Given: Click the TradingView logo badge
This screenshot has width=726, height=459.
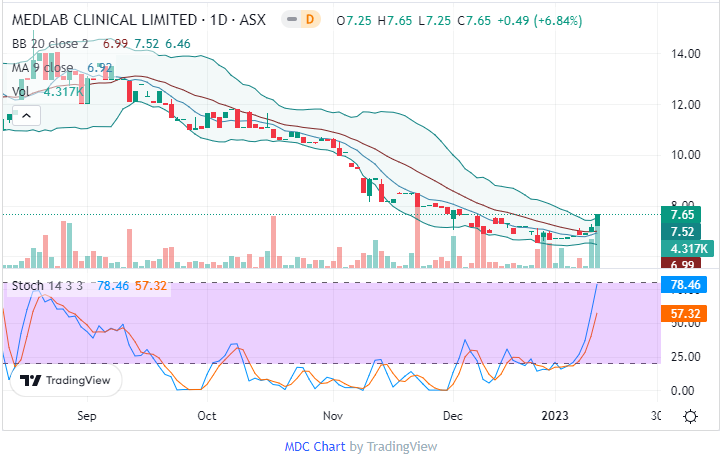Looking at the screenshot, I should [66, 380].
